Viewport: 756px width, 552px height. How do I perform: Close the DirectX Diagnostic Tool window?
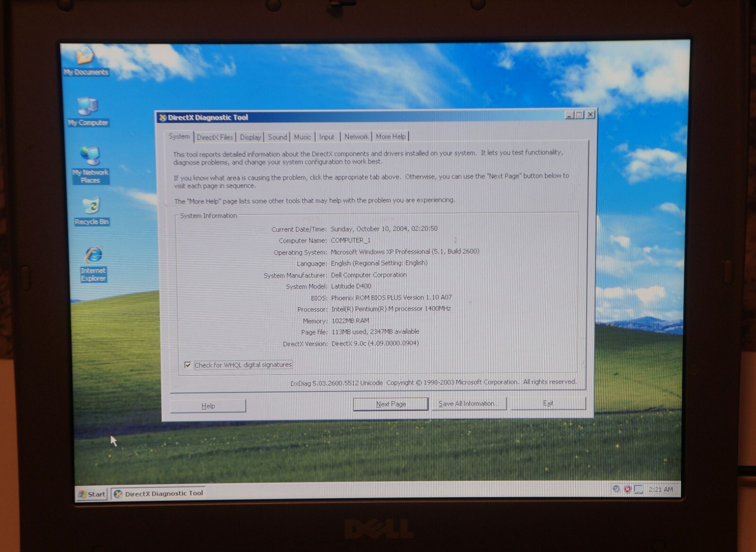tap(590, 114)
